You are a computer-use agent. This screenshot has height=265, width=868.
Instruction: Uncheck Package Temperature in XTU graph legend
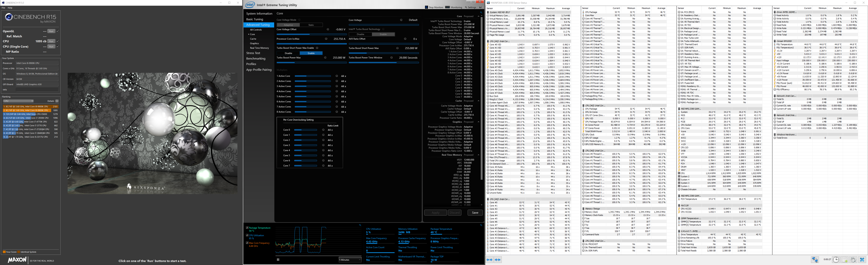click(x=247, y=228)
